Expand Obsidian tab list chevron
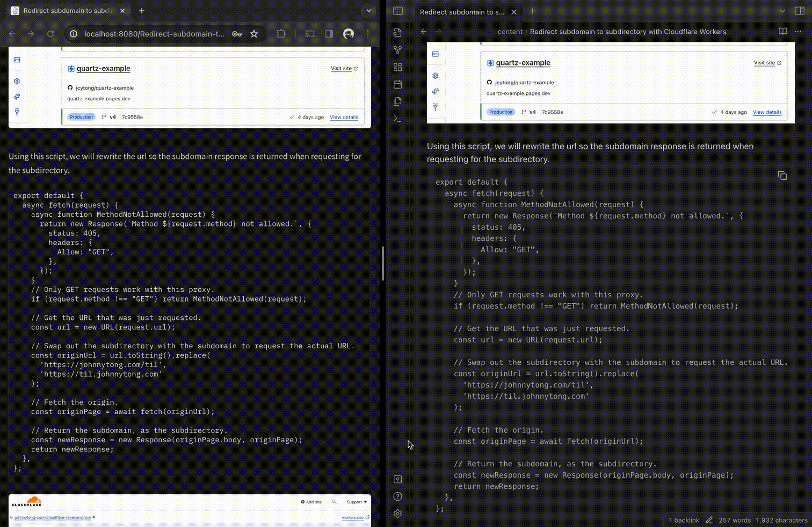Viewport: 812px width, 527px height. (x=782, y=11)
